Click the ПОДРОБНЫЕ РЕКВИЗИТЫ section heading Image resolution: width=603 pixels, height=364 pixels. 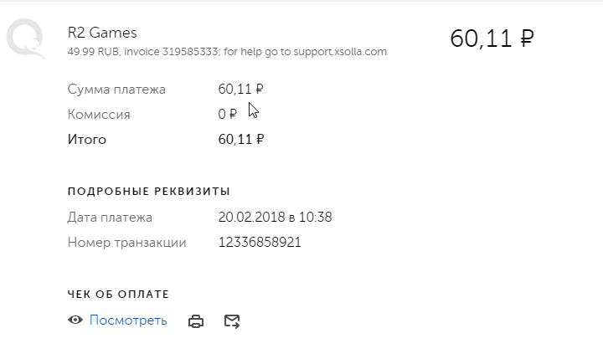(x=148, y=192)
